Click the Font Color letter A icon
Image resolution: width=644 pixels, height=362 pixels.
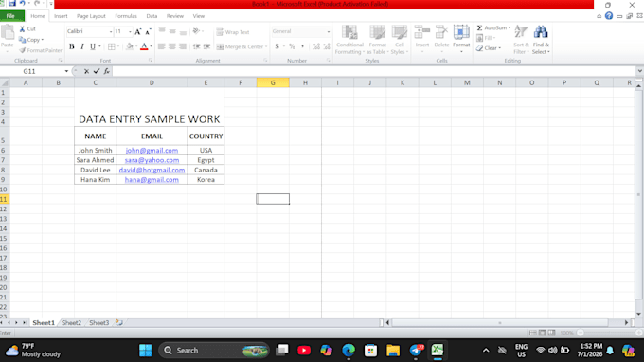click(x=144, y=46)
